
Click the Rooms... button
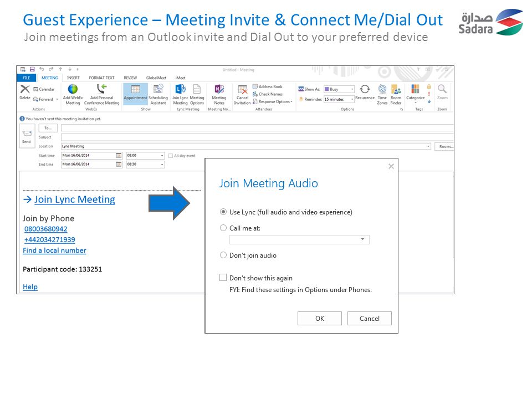444,146
